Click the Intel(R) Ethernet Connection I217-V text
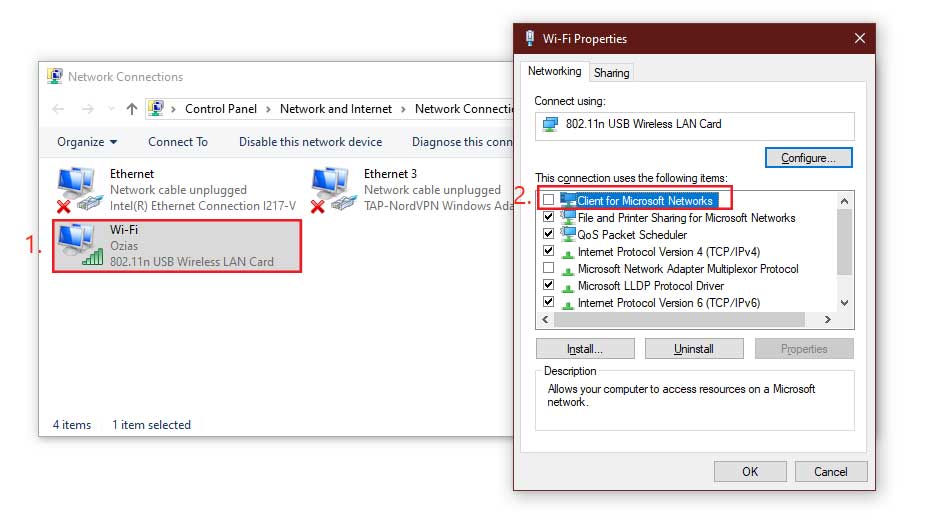The width and height of the screenshot is (936, 522). (x=203, y=206)
